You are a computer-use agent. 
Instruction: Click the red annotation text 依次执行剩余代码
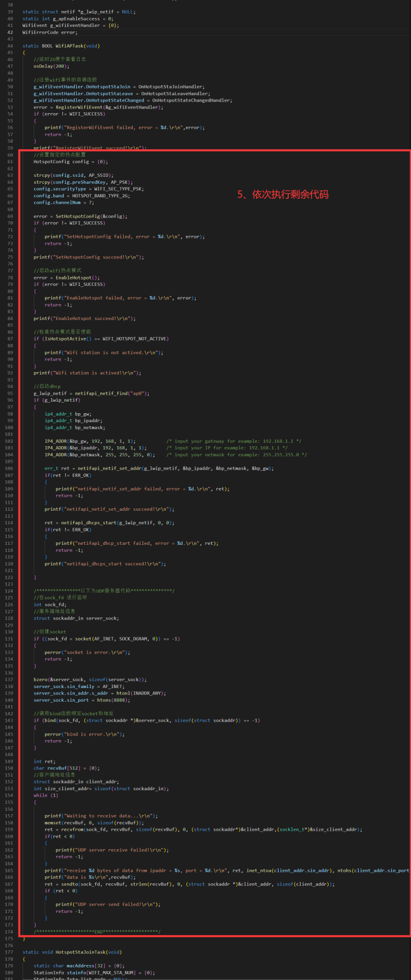point(283,194)
